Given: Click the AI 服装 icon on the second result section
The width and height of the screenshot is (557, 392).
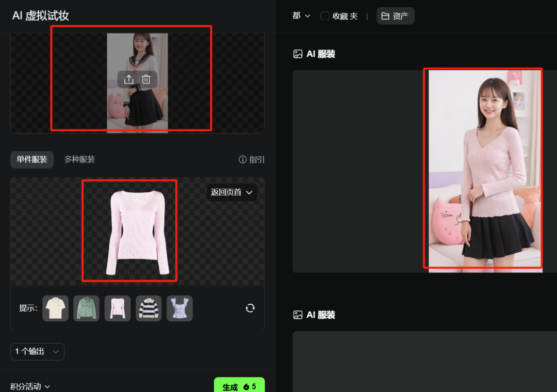Looking at the screenshot, I should coord(298,315).
